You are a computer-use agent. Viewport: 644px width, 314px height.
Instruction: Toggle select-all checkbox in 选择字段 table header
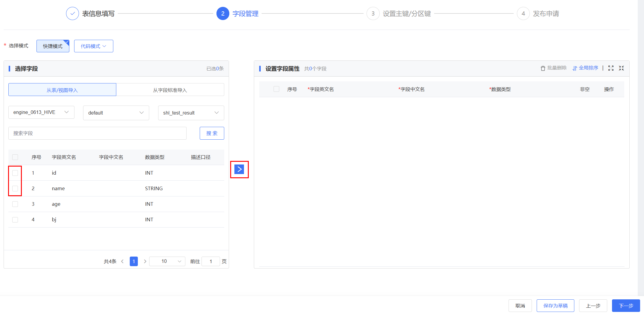tap(15, 157)
